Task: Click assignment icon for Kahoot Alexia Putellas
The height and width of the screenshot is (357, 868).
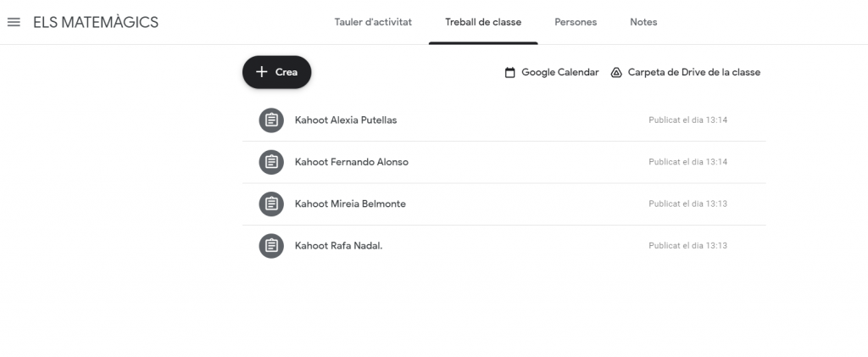Action: tap(271, 120)
